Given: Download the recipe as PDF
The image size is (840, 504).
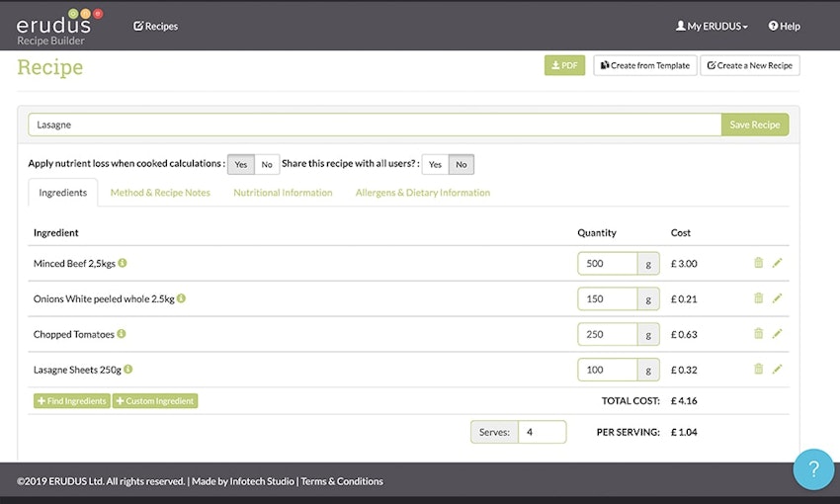Looking at the screenshot, I should tap(564, 65).
